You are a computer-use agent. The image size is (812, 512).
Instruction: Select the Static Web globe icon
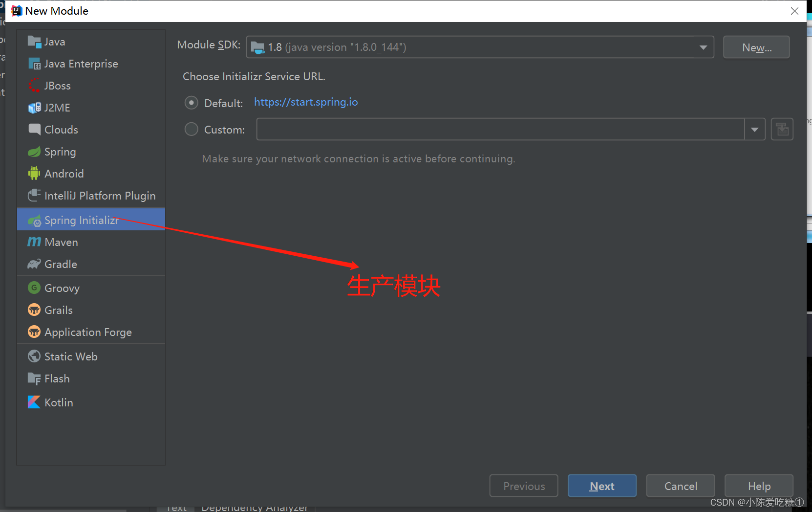(x=34, y=356)
